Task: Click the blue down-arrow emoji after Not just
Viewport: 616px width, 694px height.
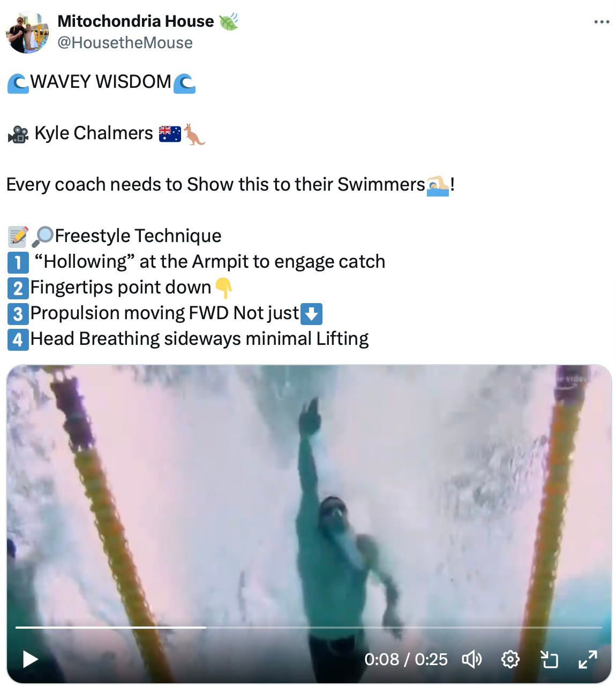Action: click(312, 314)
